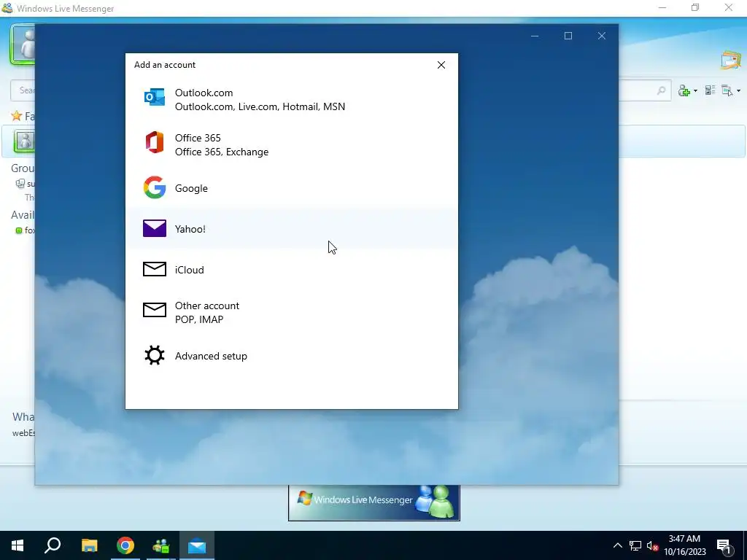This screenshot has width=747, height=560.
Task: Open the Messenger mail inbox icon
Action: point(730,61)
